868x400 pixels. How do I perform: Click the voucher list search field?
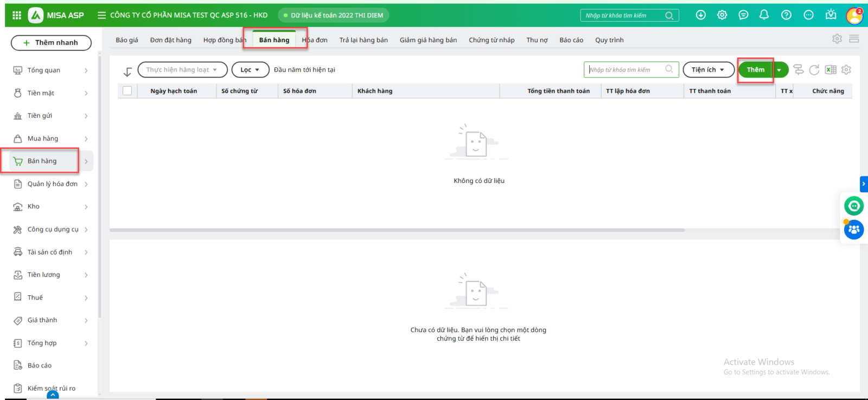point(627,69)
